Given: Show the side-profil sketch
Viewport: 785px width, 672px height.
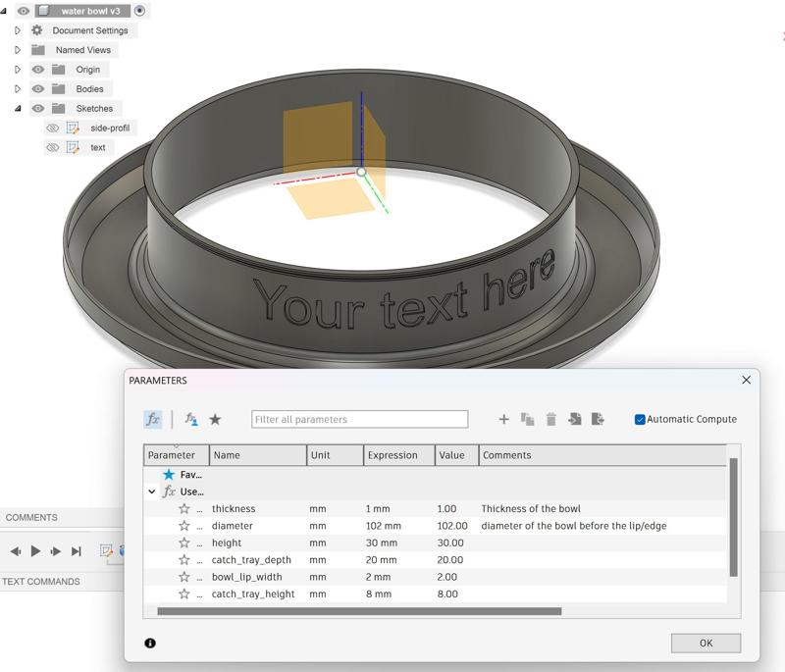Looking at the screenshot, I should pos(53,129).
